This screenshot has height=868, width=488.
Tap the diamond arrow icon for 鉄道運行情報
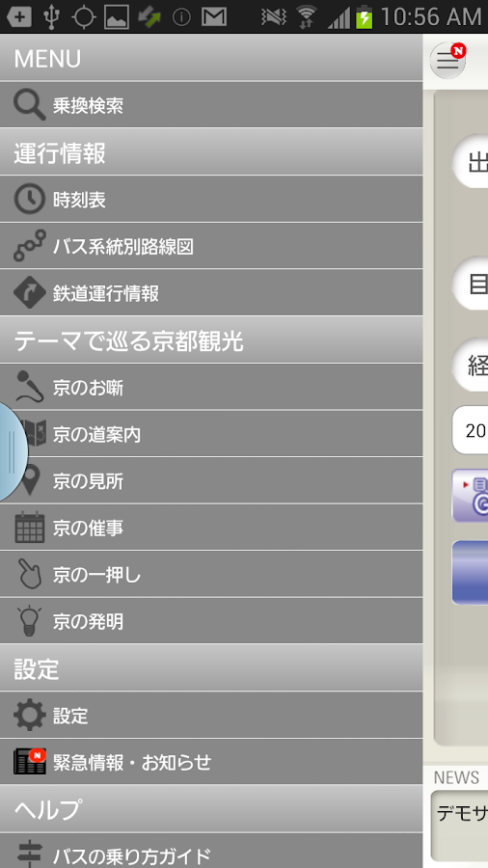[29, 293]
